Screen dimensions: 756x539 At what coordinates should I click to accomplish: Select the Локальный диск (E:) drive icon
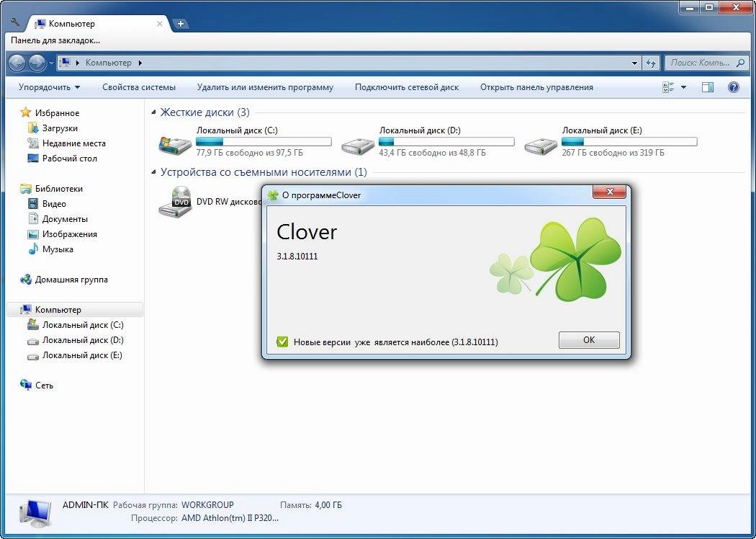pyautogui.click(x=541, y=146)
